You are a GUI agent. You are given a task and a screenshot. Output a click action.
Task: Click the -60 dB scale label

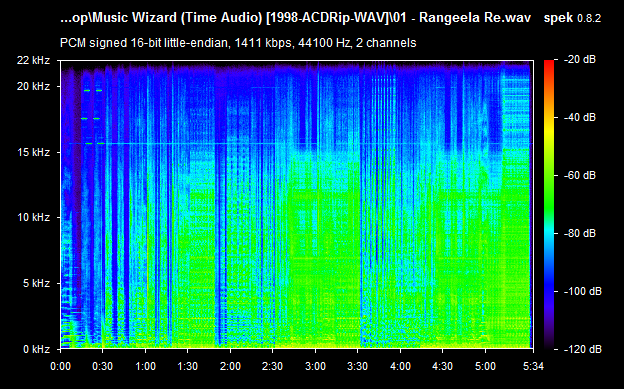(x=580, y=175)
